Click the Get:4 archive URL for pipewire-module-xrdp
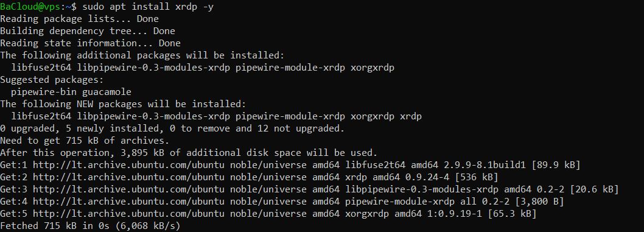This screenshot has height=232, width=644. click(x=128, y=202)
